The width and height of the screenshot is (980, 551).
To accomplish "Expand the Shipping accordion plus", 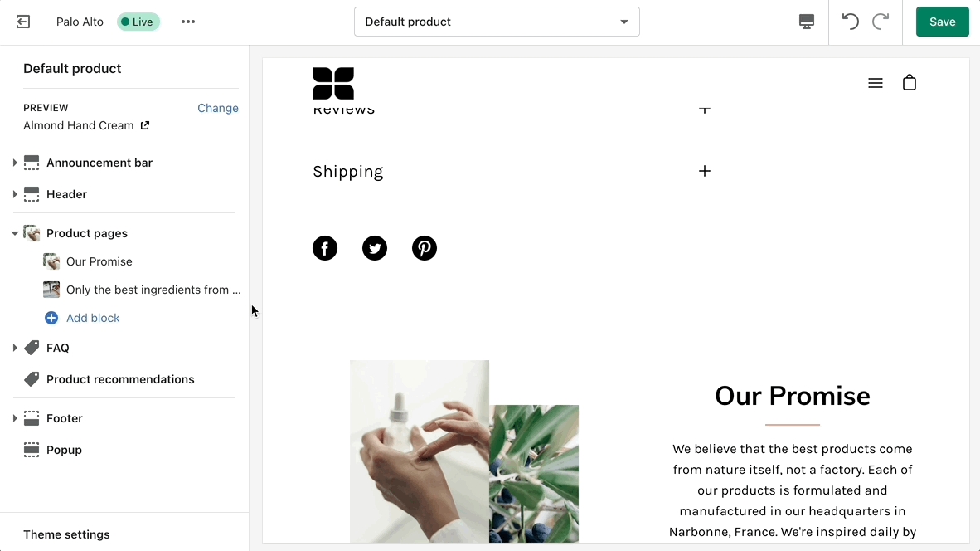I will (x=705, y=171).
